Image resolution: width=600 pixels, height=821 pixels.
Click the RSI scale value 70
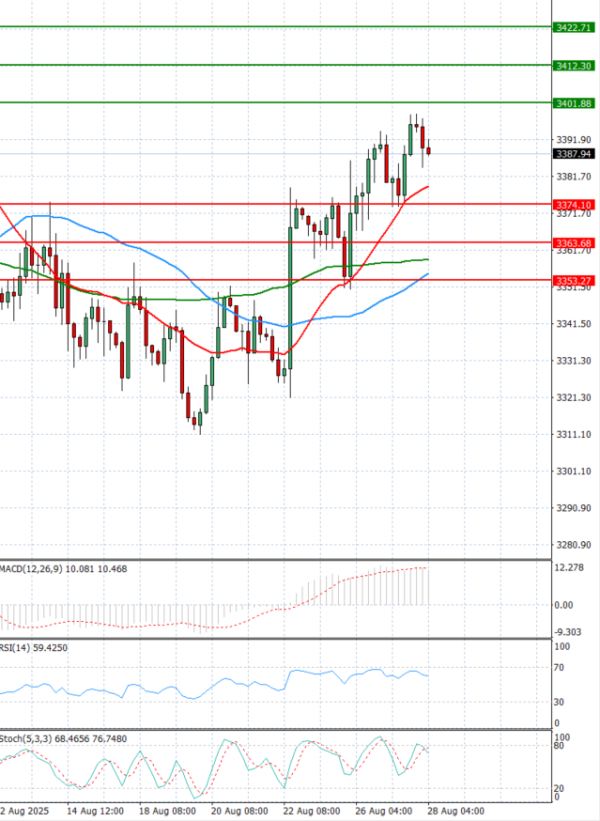click(x=559, y=668)
